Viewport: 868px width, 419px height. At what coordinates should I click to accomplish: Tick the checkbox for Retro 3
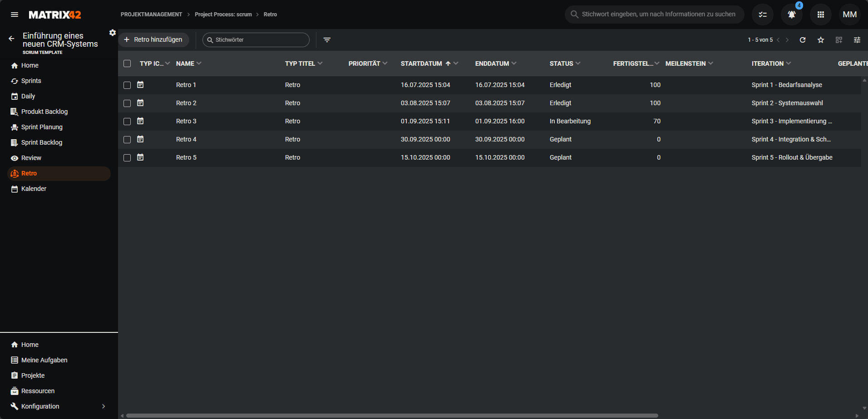(127, 122)
